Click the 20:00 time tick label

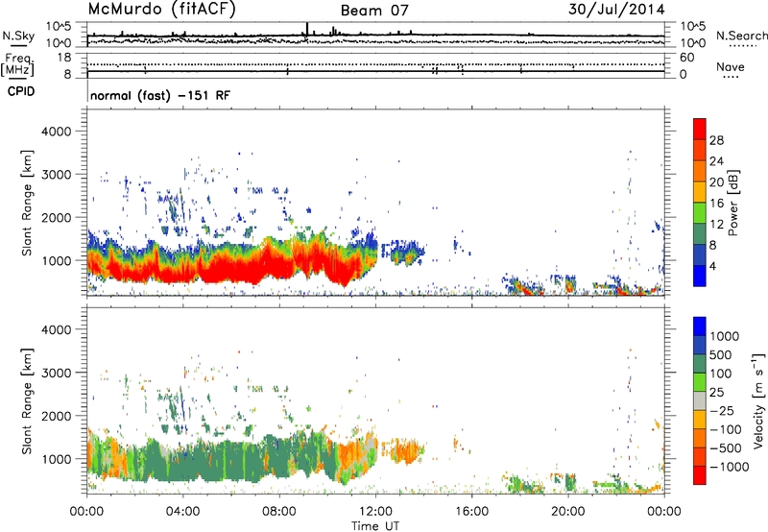tap(568, 512)
